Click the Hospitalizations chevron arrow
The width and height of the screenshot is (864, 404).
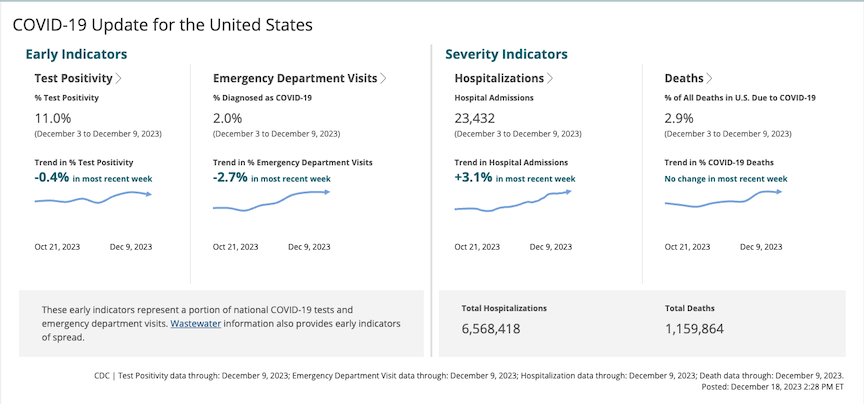point(550,78)
